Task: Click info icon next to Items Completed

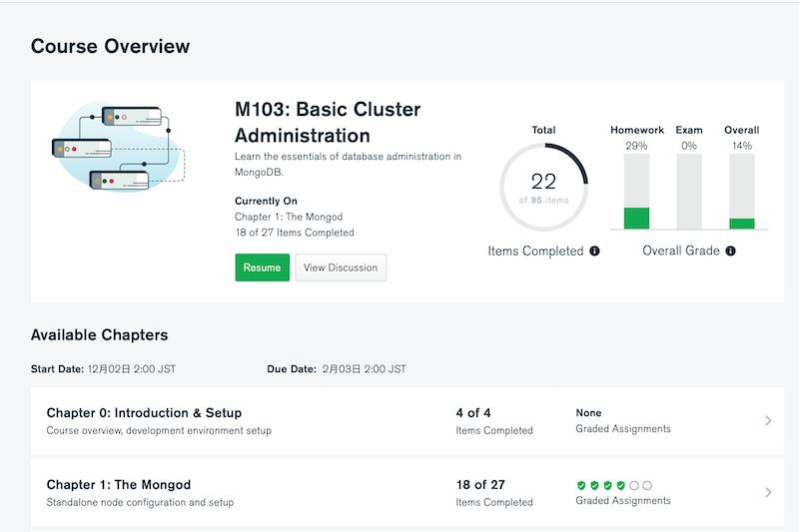Action: click(x=594, y=251)
